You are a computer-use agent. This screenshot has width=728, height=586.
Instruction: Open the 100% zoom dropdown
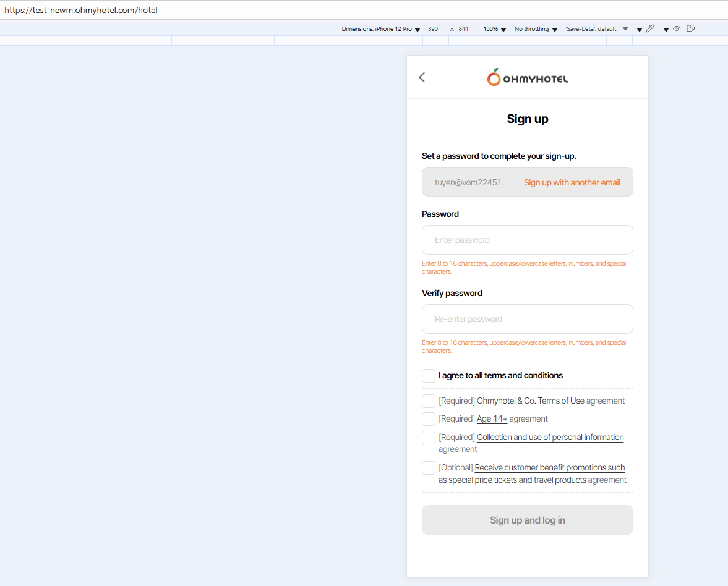pyautogui.click(x=494, y=29)
